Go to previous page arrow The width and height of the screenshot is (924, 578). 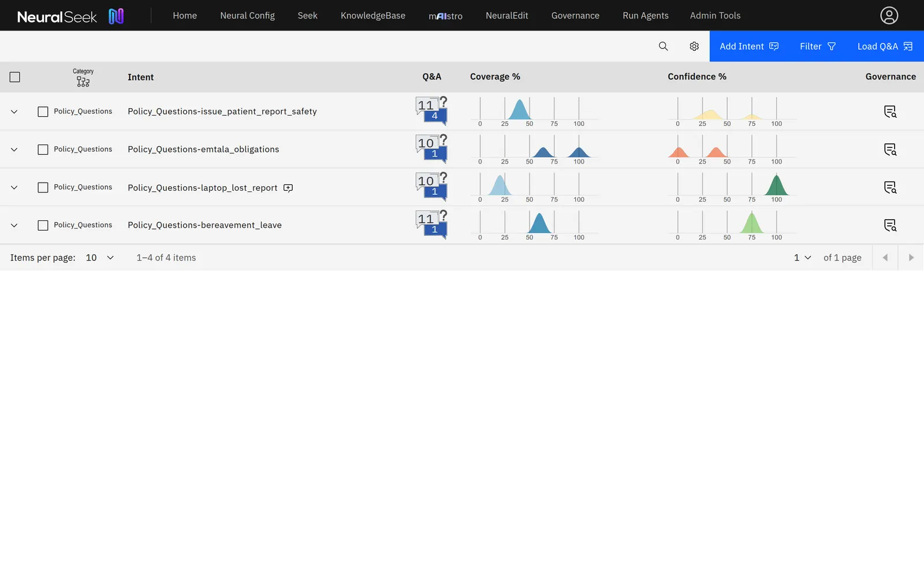click(885, 258)
